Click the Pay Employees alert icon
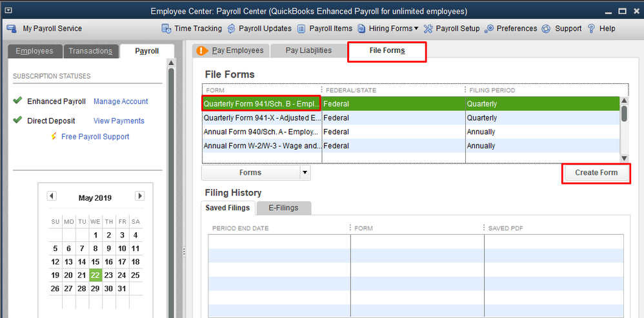The height and width of the screenshot is (318, 644). tap(202, 51)
